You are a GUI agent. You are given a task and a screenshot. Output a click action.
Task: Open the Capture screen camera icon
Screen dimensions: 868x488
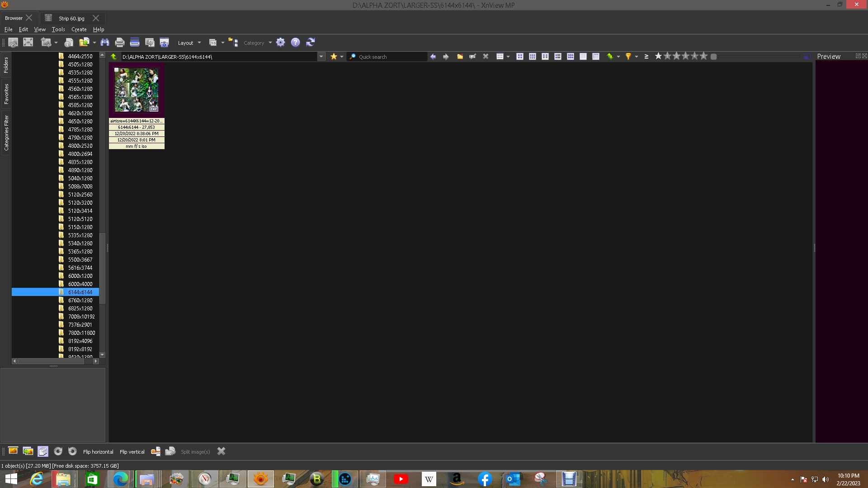point(164,42)
